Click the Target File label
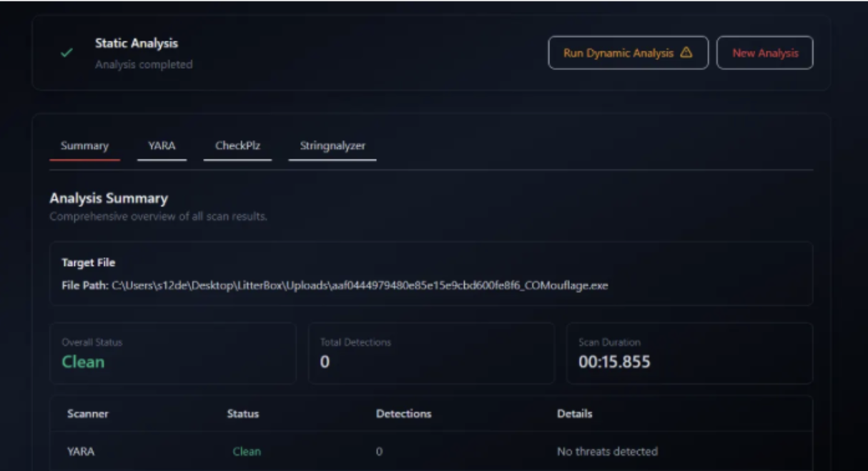Viewport: 868px width, 471px height. pyautogui.click(x=89, y=263)
